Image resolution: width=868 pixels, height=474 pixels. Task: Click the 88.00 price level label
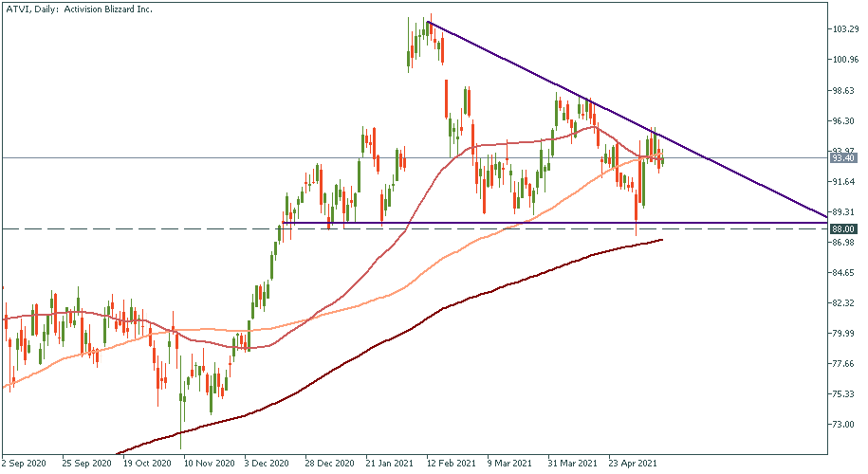(x=843, y=228)
